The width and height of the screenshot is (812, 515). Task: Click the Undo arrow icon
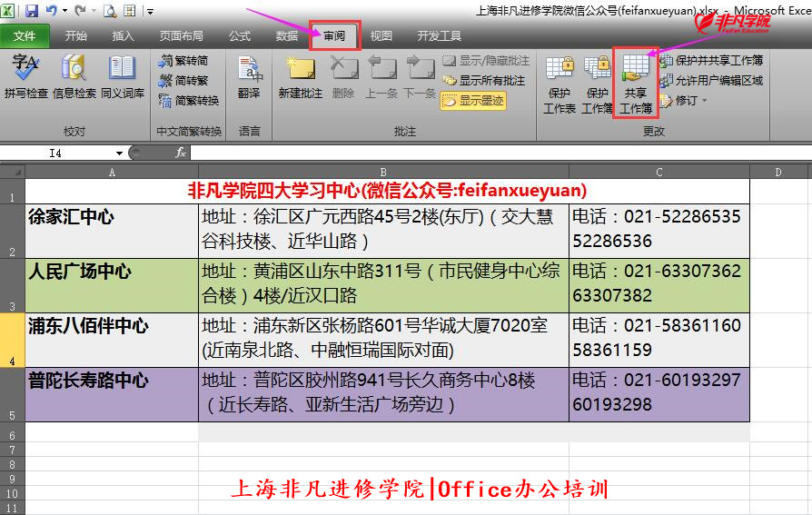52,10
